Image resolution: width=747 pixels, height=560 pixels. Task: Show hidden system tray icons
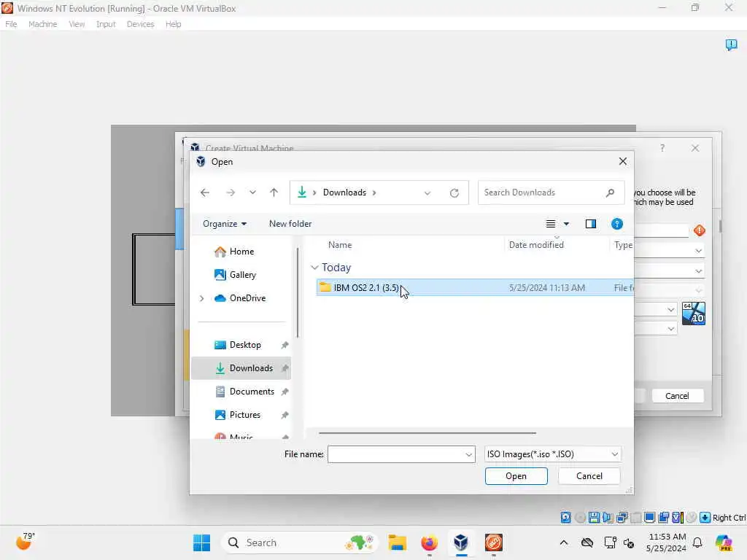[564, 542]
